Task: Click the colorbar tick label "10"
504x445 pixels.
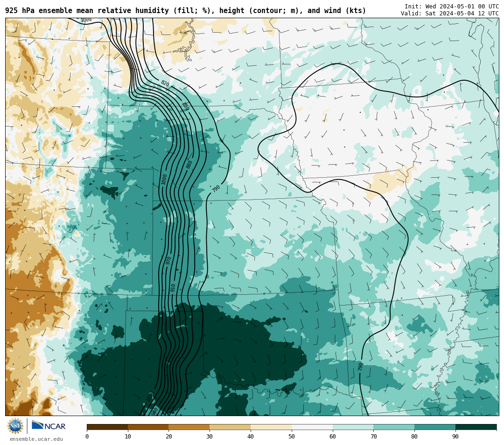Action: (128, 436)
